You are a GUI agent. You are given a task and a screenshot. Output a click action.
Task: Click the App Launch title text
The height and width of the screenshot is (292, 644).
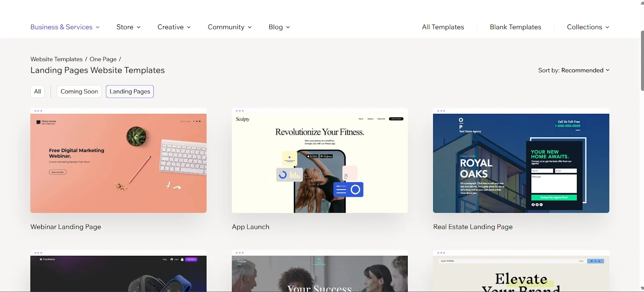pos(250,227)
